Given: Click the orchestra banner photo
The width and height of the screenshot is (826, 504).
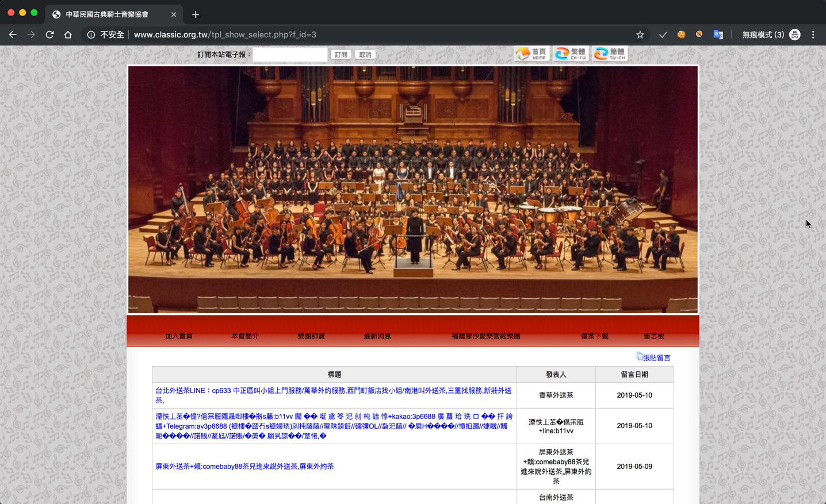Looking at the screenshot, I should (x=413, y=190).
